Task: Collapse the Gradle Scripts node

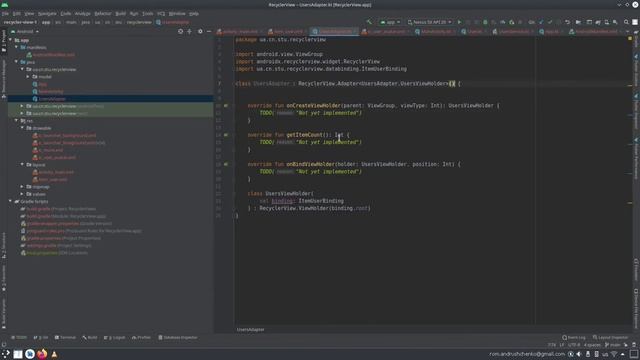Action: tap(11, 201)
